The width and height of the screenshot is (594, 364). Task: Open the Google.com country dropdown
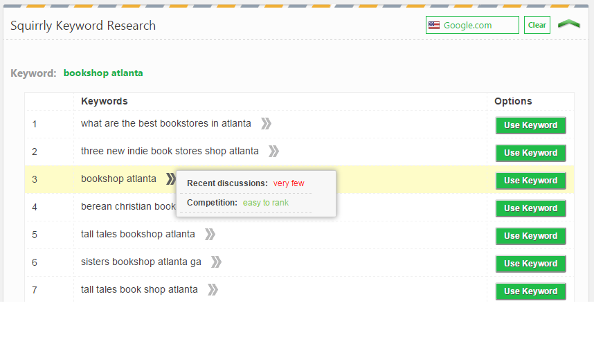point(472,25)
